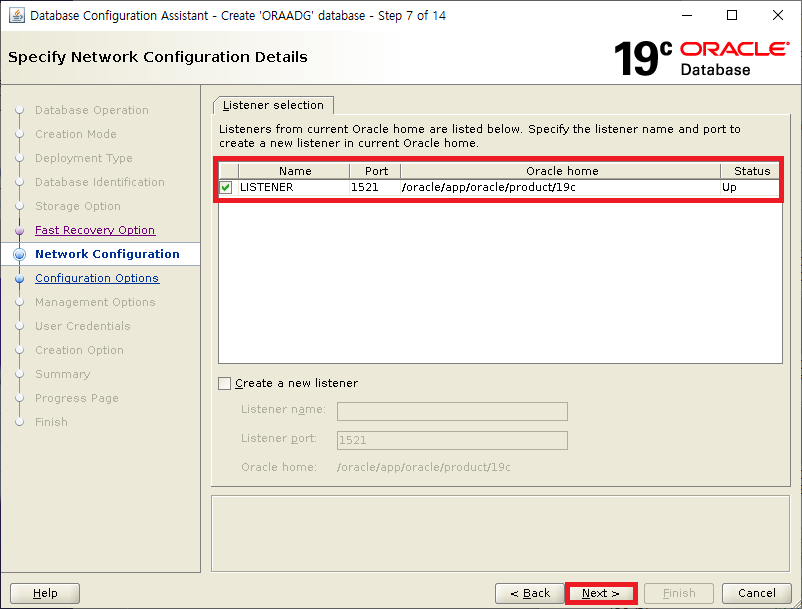This screenshot has height=609, width=802.
Task: Uncheck the LISTENER row checkbox
Action: 226,188
